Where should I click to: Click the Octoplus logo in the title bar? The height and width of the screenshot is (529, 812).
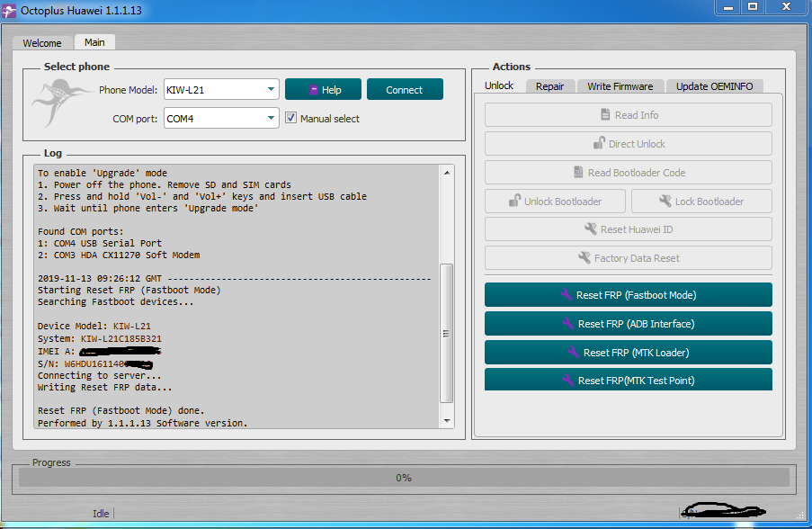tap(9, 11)
